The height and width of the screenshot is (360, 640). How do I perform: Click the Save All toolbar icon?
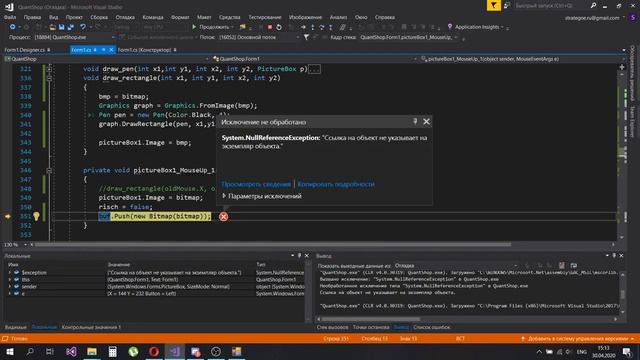[71, 27]
